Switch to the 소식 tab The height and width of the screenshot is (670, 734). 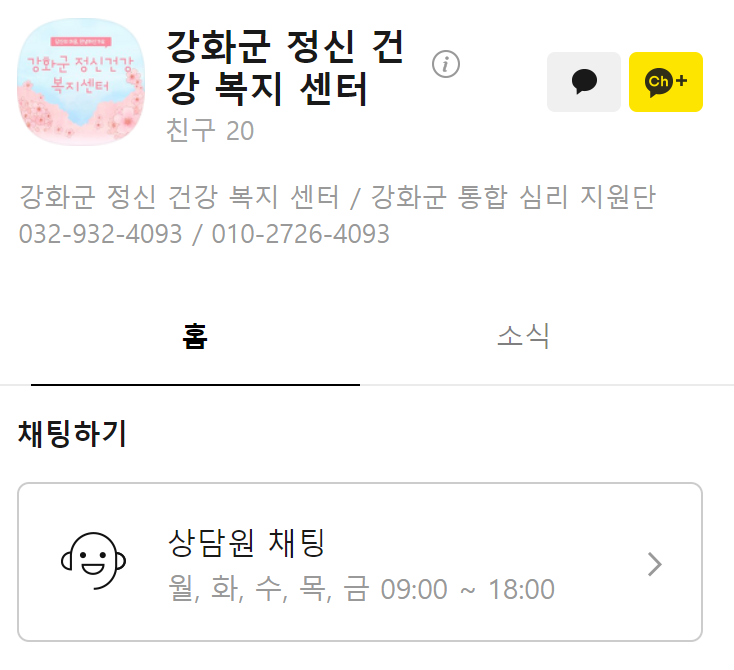tap(523, 336)
